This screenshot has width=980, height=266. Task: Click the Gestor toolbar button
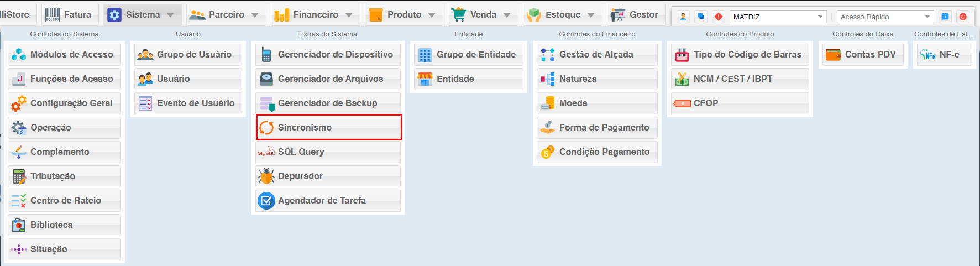pyautogui.click(x=636, y=15)
